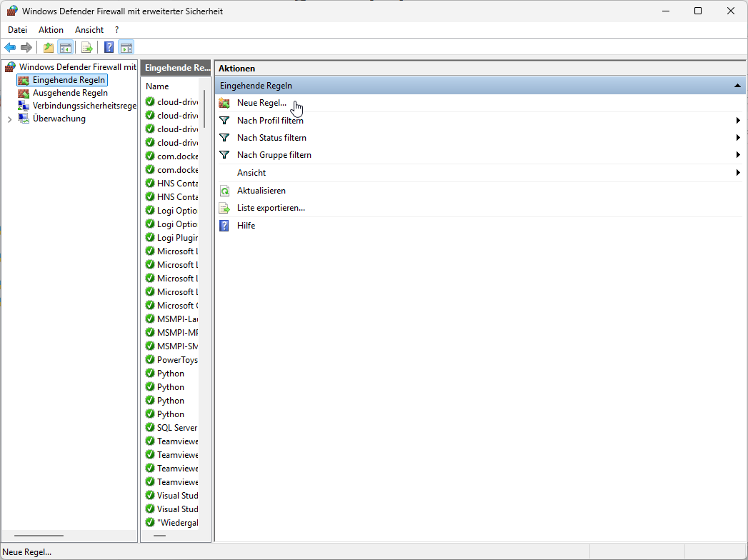Open the Nach Gruppe filtern submenu
The image size is (748, 560).
pos(274,155)
